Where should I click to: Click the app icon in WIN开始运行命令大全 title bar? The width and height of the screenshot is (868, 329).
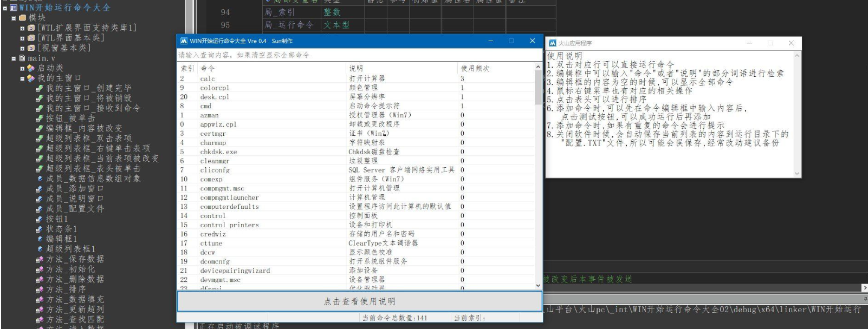184,41
